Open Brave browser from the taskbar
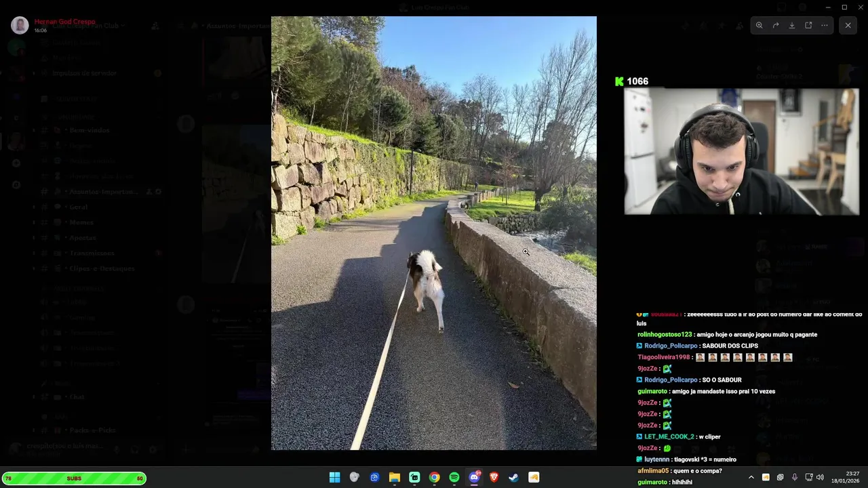 click(494, 478)
